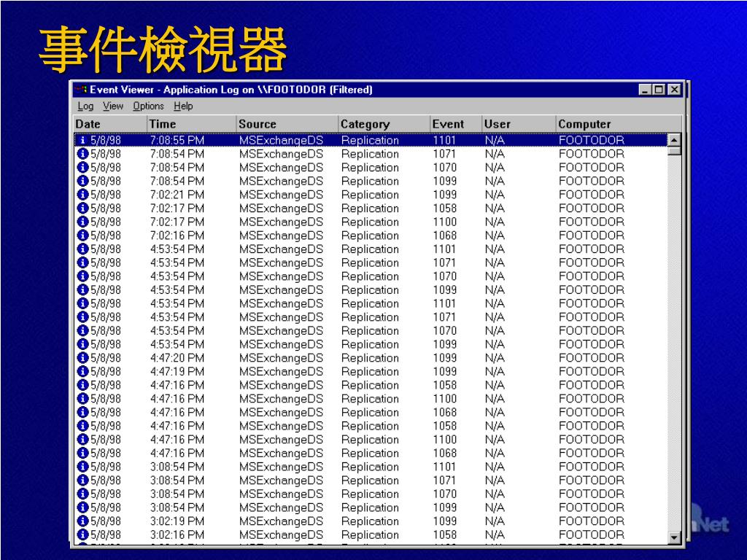Select the time cell 7:08:55 PM
747x560 pixels.
coord(177,140)
